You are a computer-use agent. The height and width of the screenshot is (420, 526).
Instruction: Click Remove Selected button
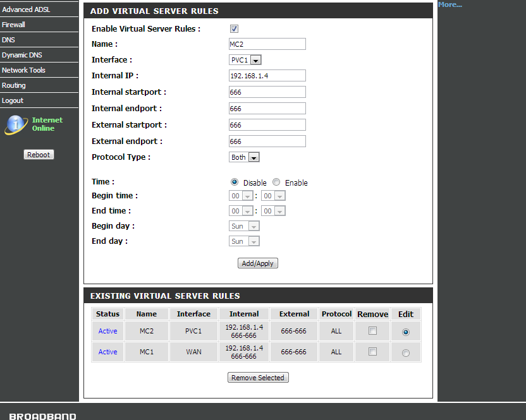[x=258, y=378]
